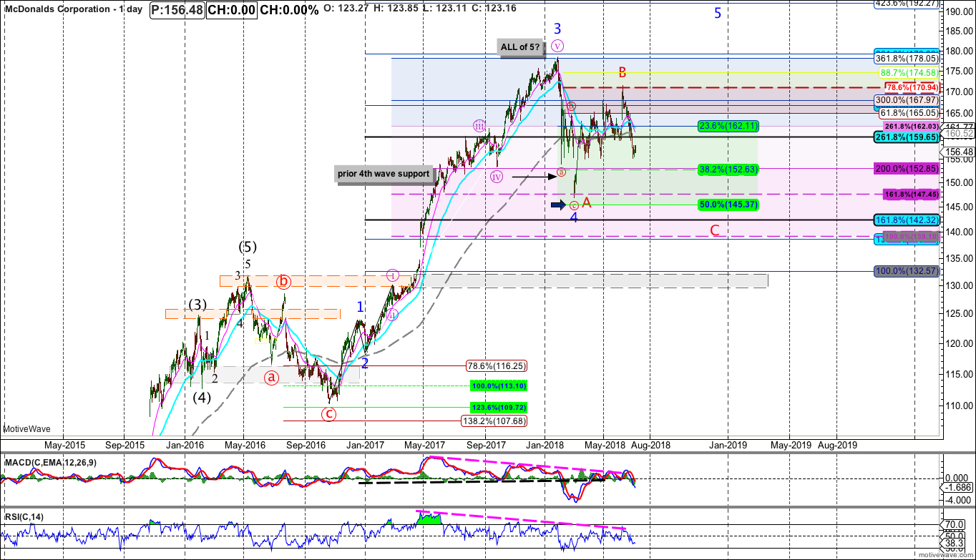
Task: Select the green 123.6%(109.72) label
Action: pyautogui.click(x=499, y=407)
